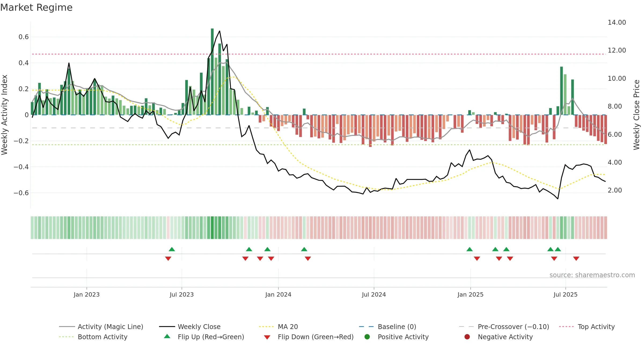This screenshot has height=362, width=644.
Task: Click the source: sharemaestro.com text
Action: pyautogui.click(x=592, y=275)
